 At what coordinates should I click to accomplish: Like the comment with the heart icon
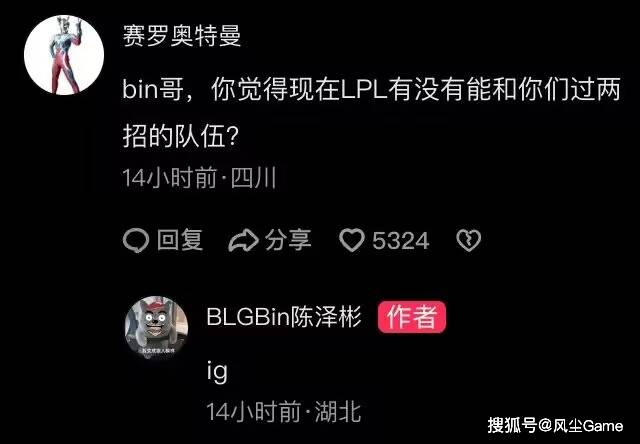352,240
